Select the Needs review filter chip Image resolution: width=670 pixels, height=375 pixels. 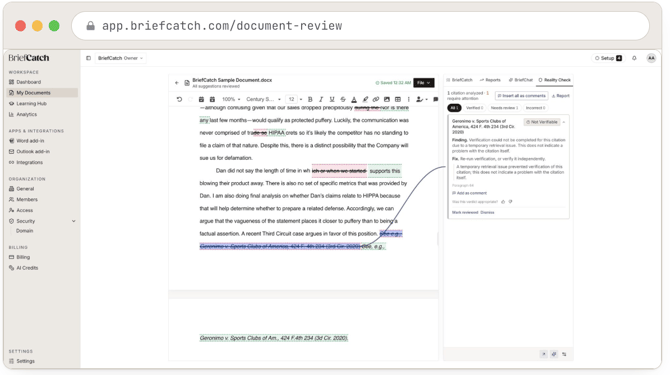click(504, 108)
